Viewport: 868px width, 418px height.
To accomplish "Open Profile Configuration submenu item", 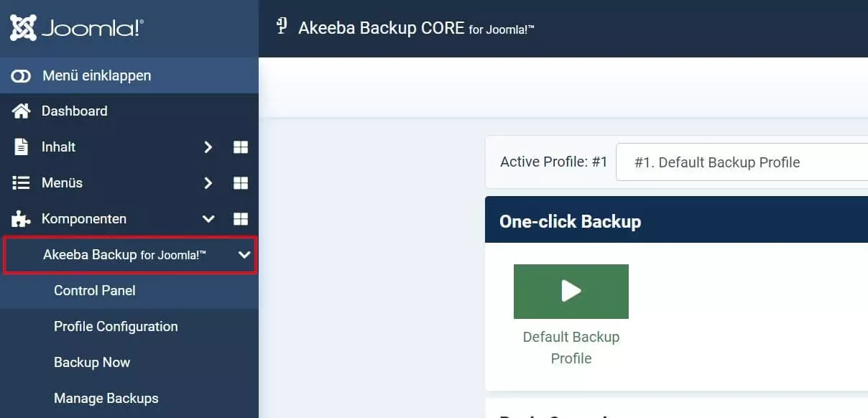I will 116,327.
